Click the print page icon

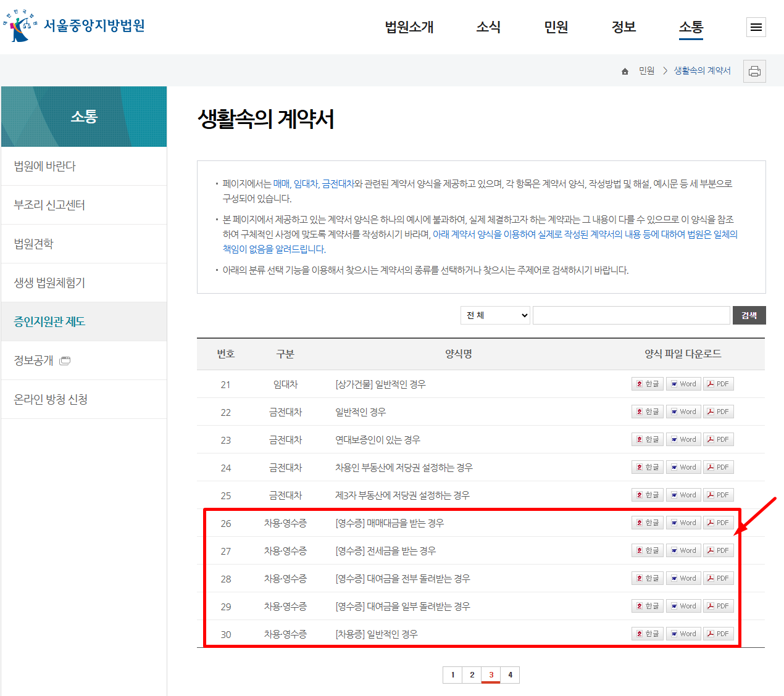tap(754, 70)
